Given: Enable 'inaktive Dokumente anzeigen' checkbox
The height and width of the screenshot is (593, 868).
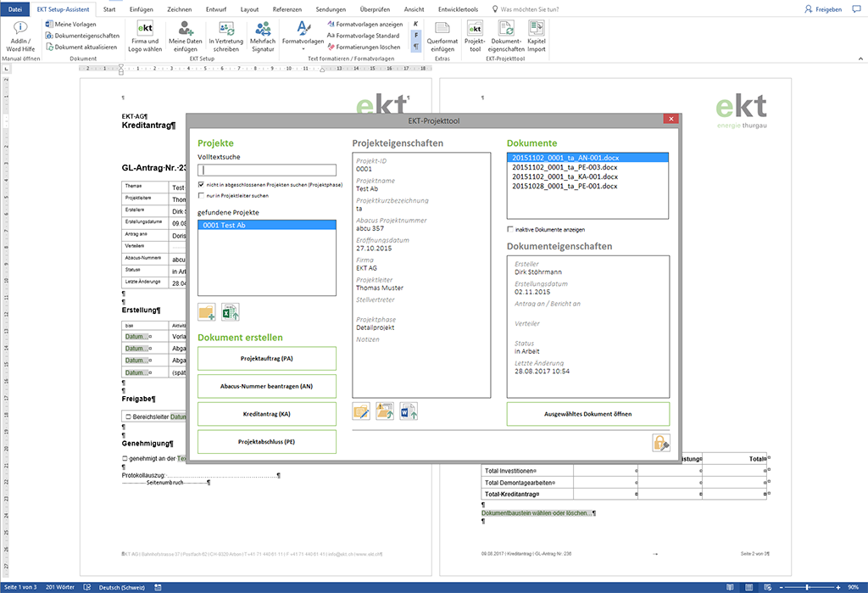Looking at the screenshot, I should click(509, 229).
